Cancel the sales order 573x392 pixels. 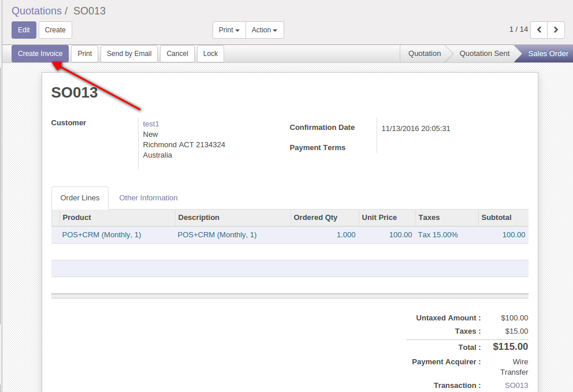coord(177,54)
